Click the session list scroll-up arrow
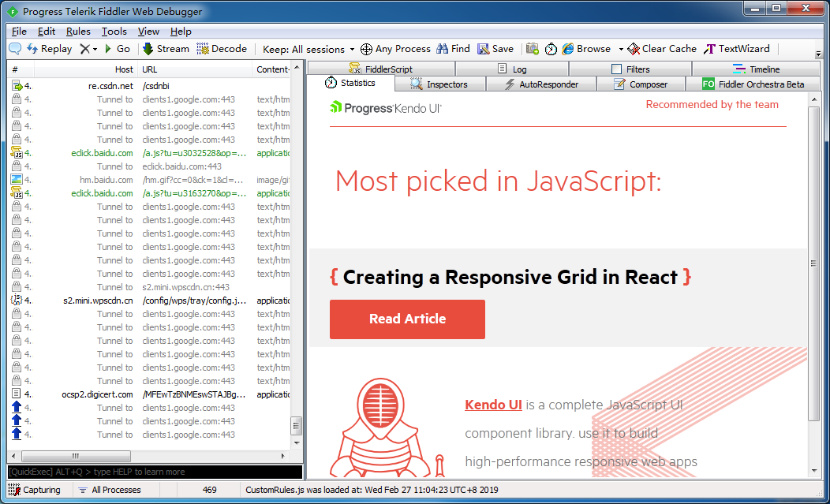Screen dimensions: 830x504 [297, 67]
